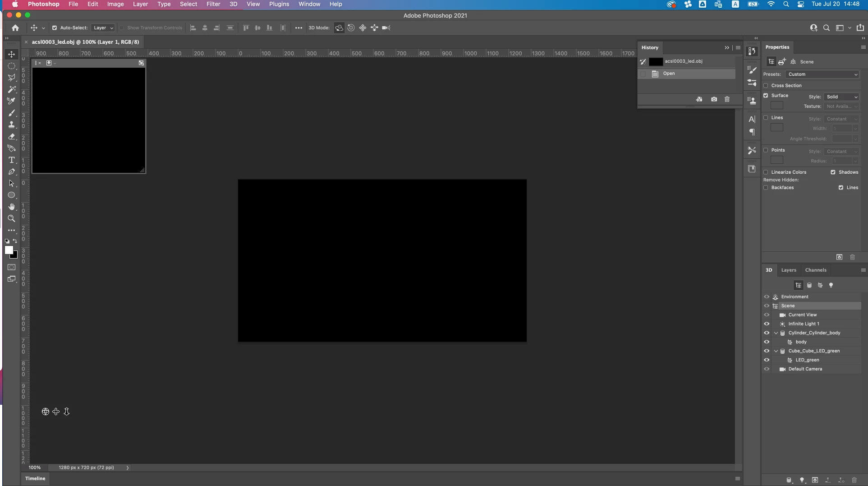Image resolution: width=868 pixels, height=486 pixels.
Task: Switch to the Layers tab
Action: point(789,270)
